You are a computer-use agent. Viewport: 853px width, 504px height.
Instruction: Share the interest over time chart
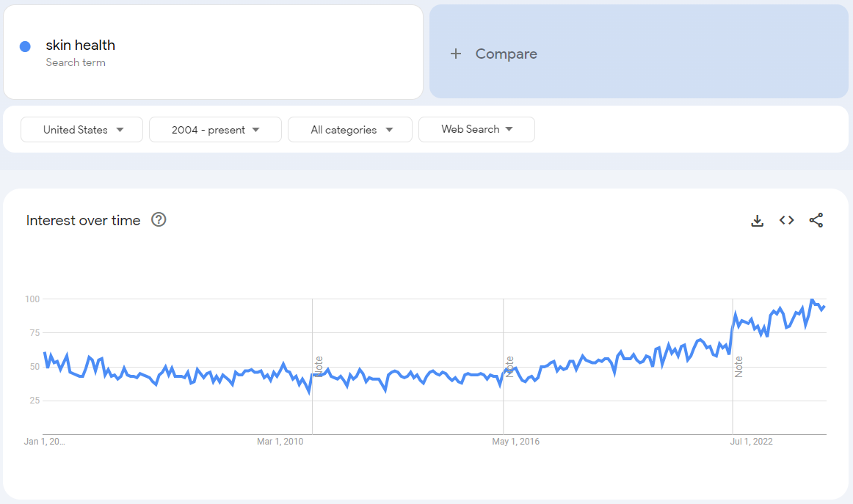click(x=816, y=220)
